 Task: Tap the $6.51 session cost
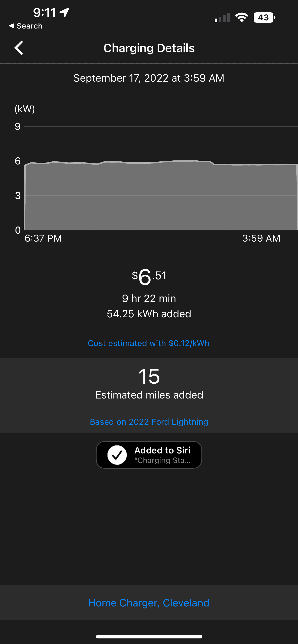(149, 277)
